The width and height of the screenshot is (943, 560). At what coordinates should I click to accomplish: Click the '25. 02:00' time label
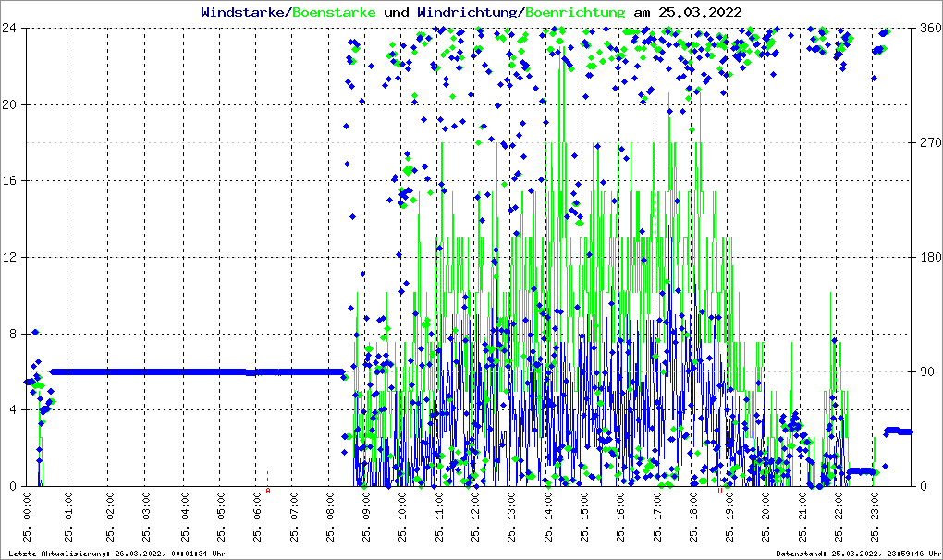click(109, 517)
